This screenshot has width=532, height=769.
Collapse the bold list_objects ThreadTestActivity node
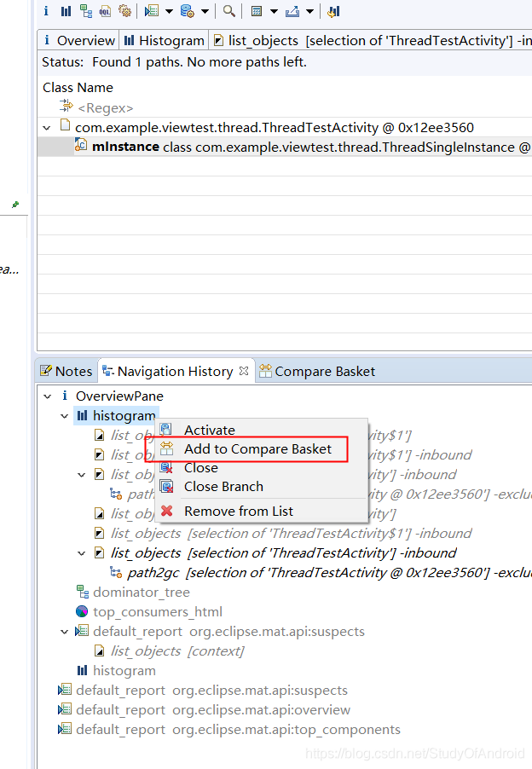pos(81,553)
